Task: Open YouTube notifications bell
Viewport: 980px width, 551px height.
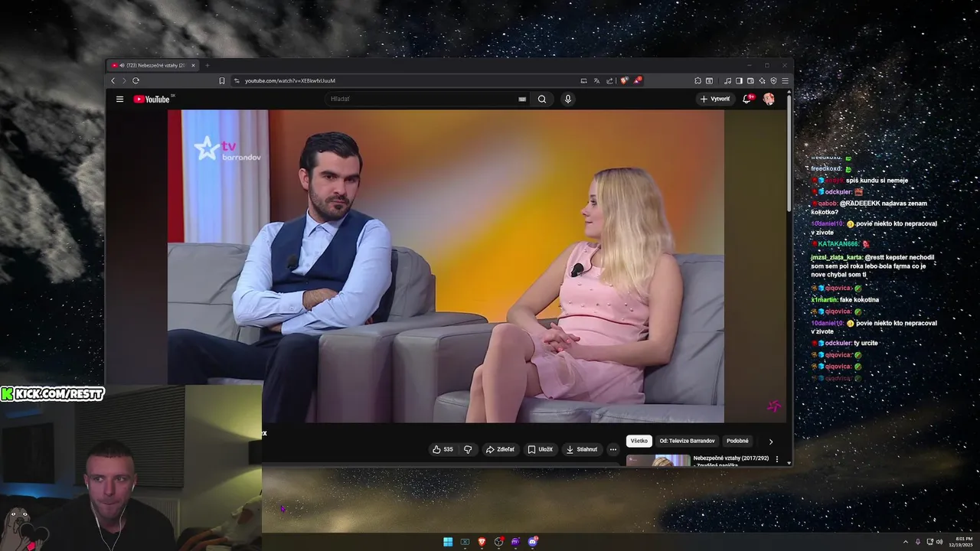Action: coord(746,99)
